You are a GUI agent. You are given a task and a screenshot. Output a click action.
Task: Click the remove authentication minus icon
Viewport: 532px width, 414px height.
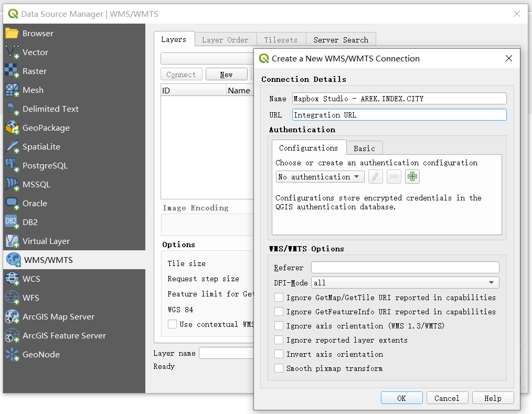click(x=394, y=177)
